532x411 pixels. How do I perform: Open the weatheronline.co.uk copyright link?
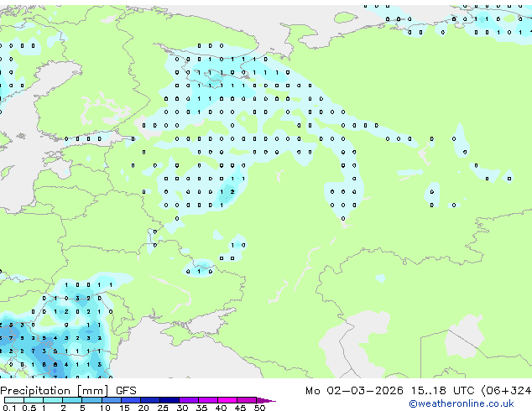pos(462,403)
